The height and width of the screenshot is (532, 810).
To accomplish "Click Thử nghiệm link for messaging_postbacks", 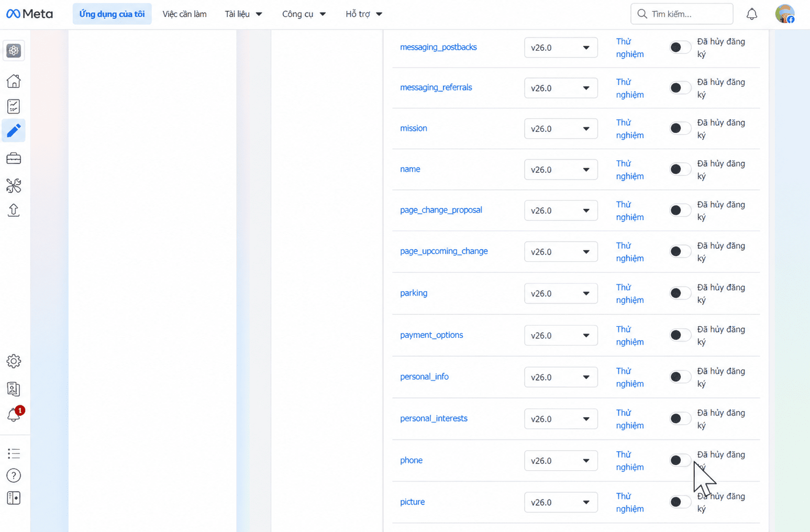I will pos(630,48).
